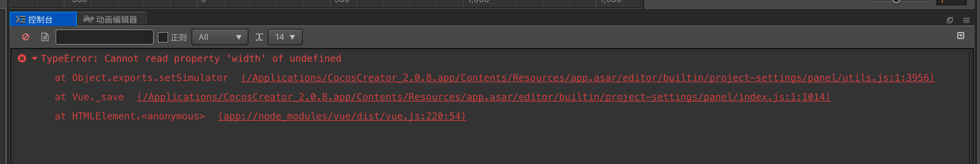Screen dimensions: 980x164
Task: Clear the console log
Action: [x=25, y=37]
